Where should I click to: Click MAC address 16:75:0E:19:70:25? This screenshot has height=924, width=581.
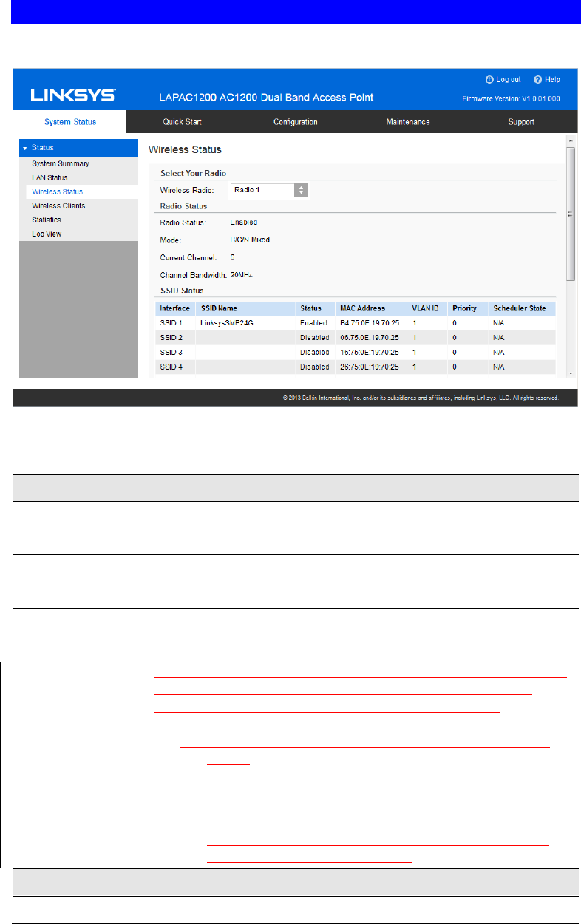pyautogui.click(x=369, y=352)
